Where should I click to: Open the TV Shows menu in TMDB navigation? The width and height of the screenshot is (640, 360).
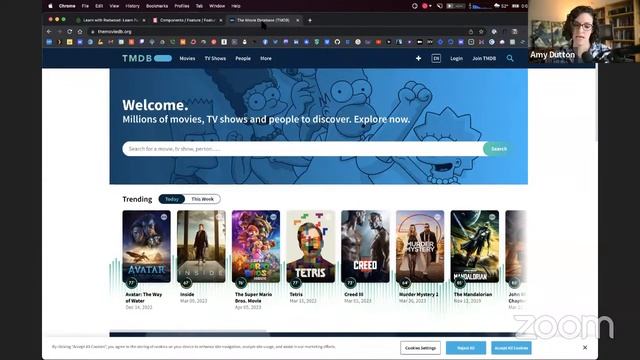point(215,58)
